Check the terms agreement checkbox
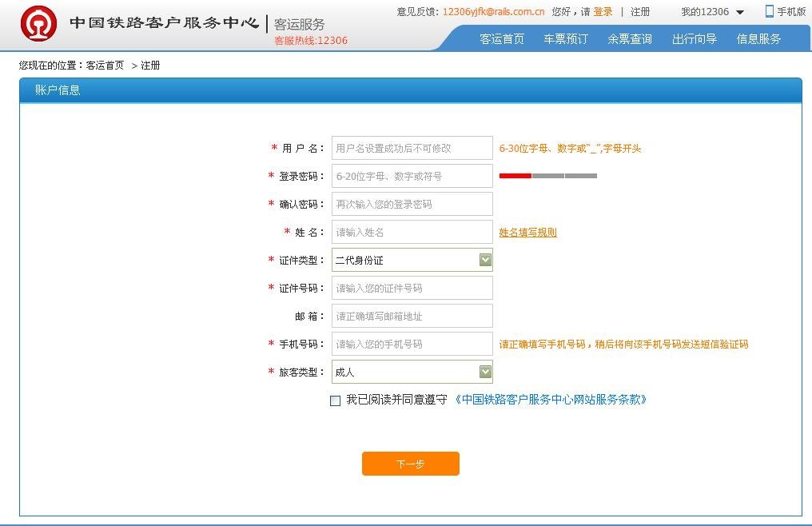 (x=336, y=400)
